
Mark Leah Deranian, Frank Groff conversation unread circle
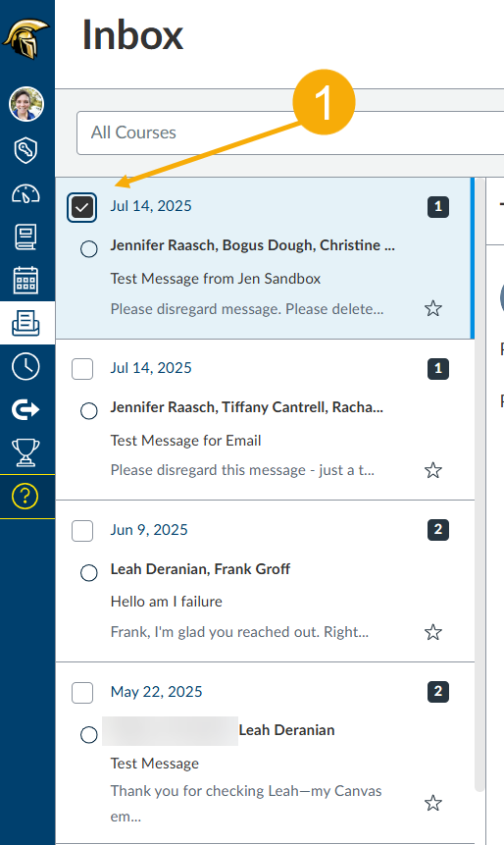pos(89,572)
